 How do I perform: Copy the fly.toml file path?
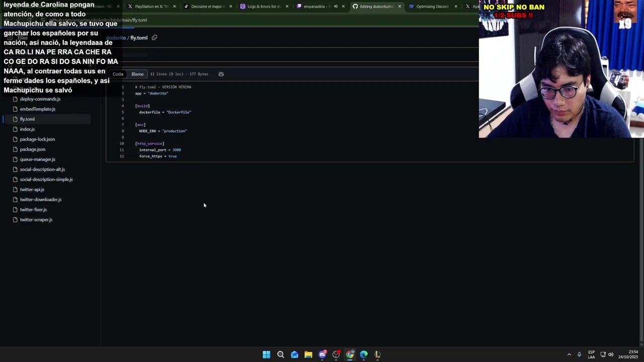point(154,38)
